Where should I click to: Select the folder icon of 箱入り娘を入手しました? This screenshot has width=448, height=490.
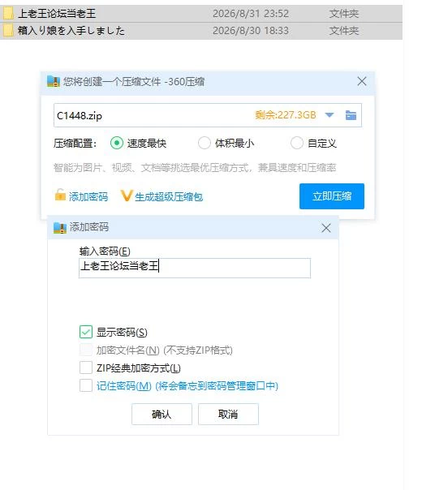coord(8,31)
